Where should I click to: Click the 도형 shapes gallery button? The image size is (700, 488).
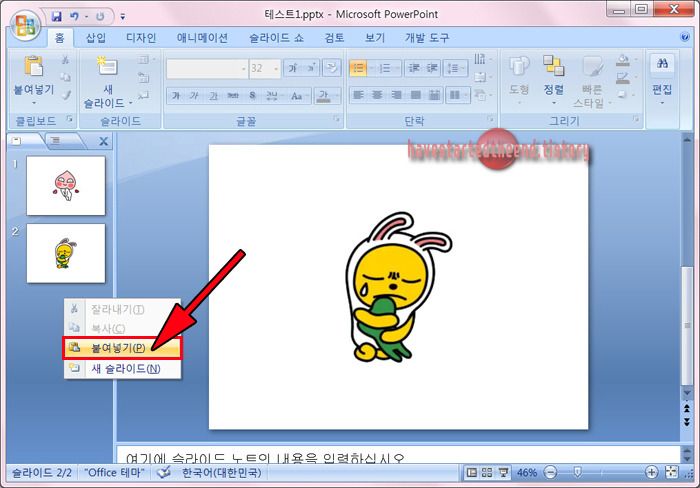coord(519,79)
